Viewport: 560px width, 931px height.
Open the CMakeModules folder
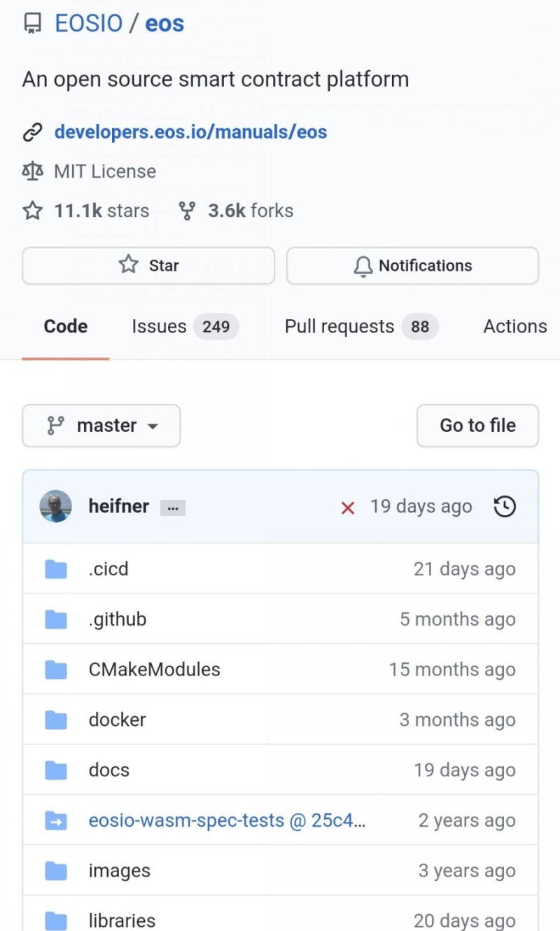(x=154, y=669)
